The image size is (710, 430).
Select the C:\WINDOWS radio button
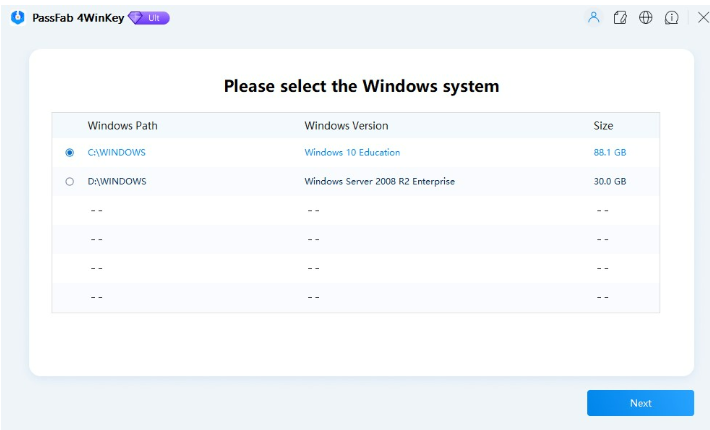click(69, 153)
